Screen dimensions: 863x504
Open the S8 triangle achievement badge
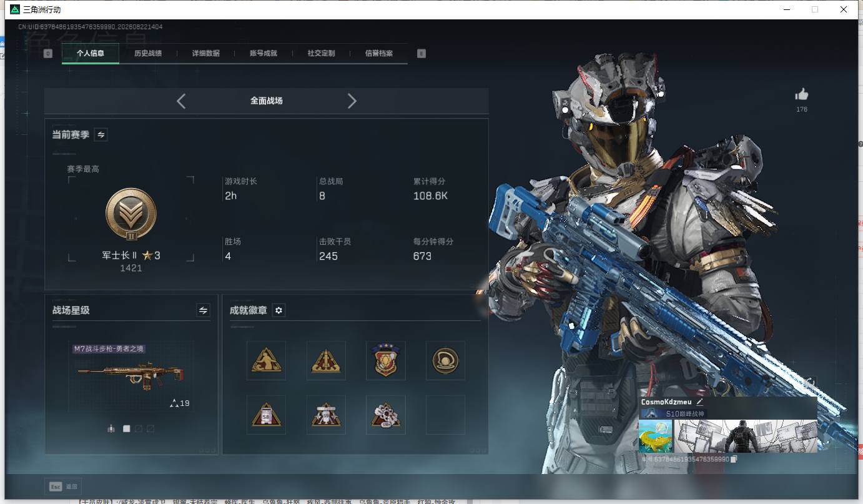click(267, 415)
